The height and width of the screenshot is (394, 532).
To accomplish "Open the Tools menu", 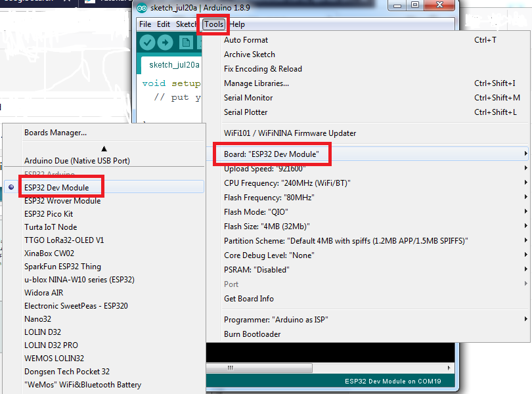I will [x=213, y=24].
